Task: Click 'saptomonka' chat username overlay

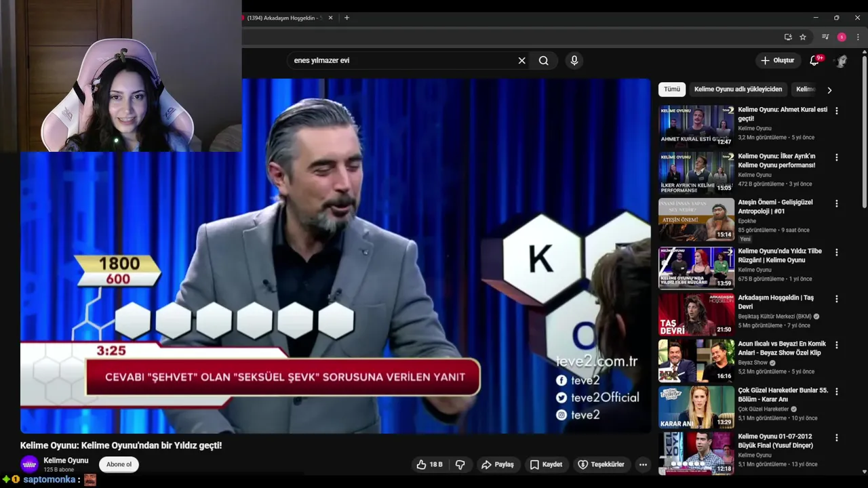Action: pyautogui.click(x=50, y=479)
